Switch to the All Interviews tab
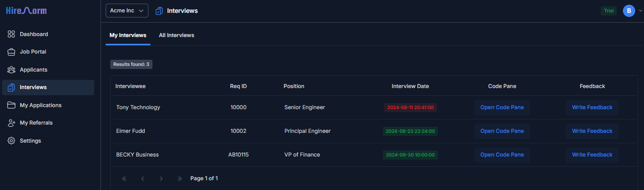Image resolution: width=644 pixels, height=190 pixels. (x=176, y=35)
